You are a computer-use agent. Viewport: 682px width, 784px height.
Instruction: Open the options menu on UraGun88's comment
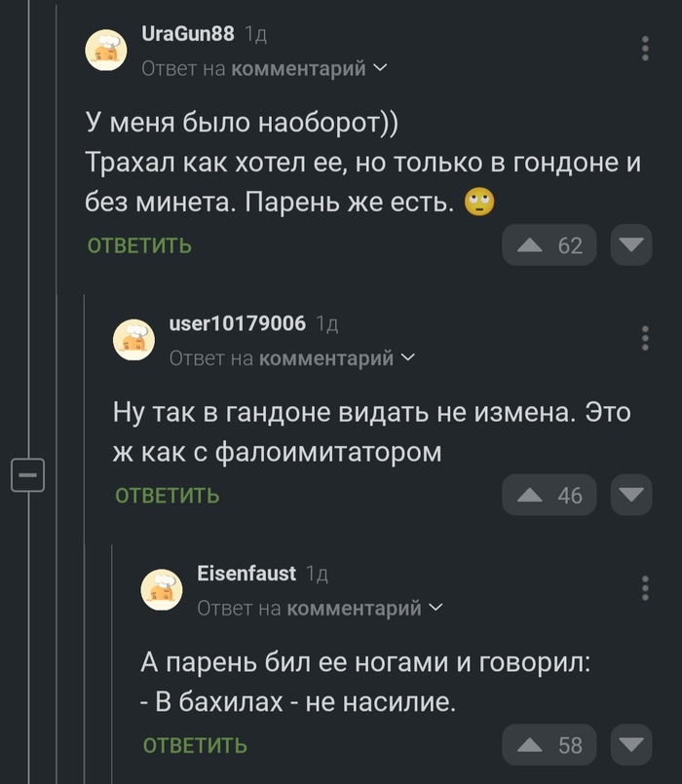[x=647, y=49]
